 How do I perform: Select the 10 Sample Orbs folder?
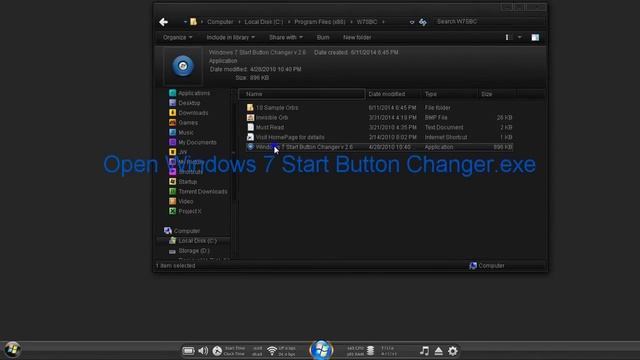tap(277, 108)
